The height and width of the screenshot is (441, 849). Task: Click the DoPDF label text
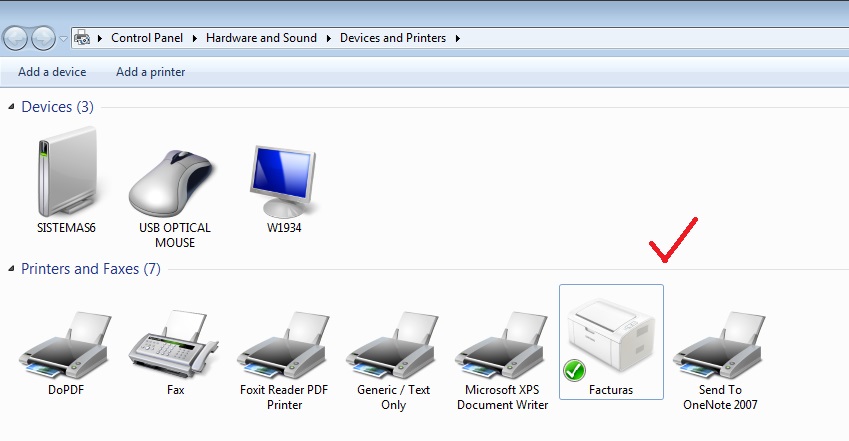tap(66, 390)
